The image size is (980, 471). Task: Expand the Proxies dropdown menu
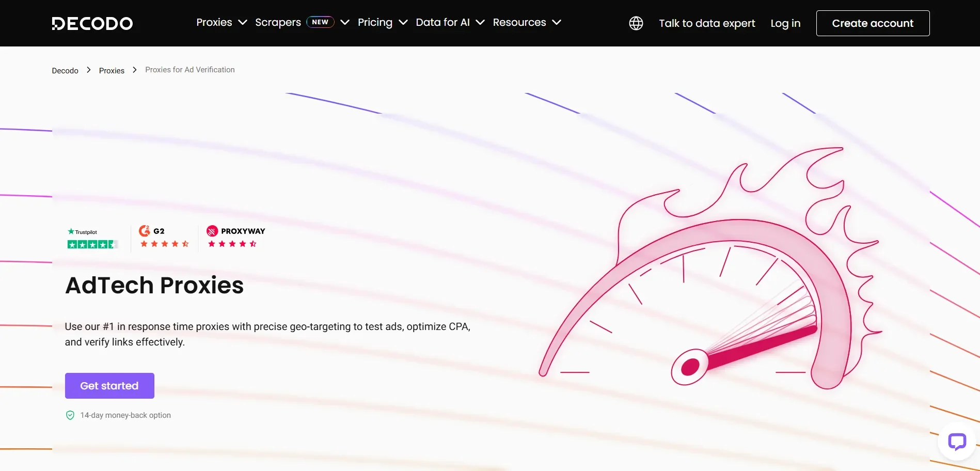(x=222, y=23)
